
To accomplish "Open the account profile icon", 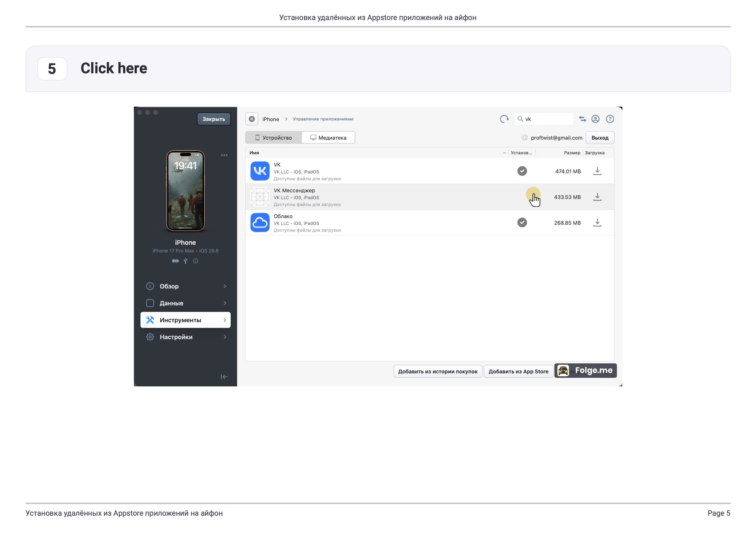I will coord(595,119).
